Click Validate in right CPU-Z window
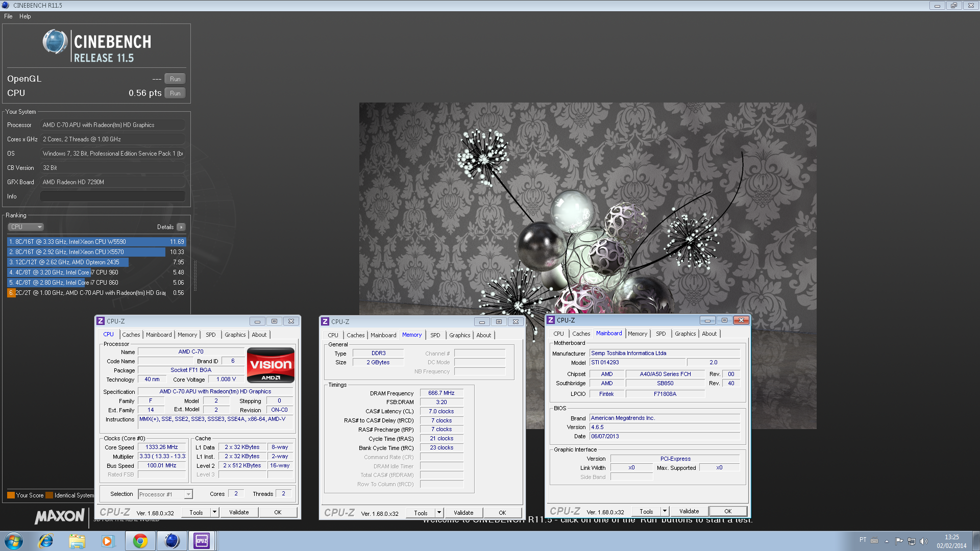The image size is (980, 551). point(689,512)
